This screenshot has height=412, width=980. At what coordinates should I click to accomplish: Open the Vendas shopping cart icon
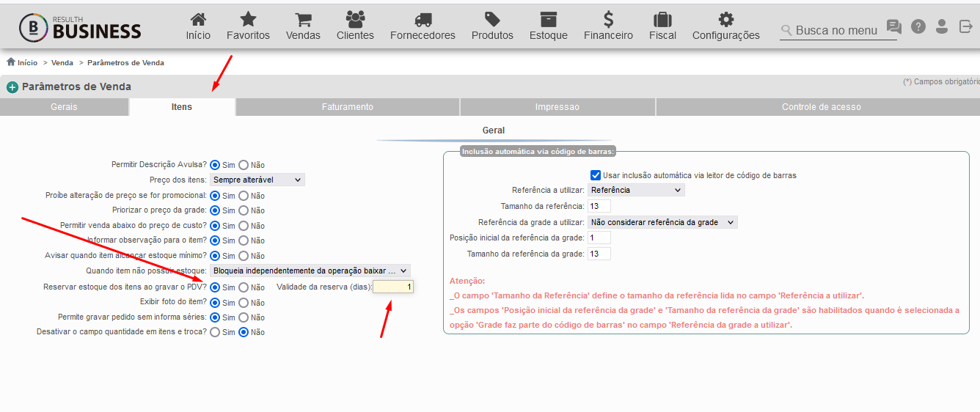303,20
